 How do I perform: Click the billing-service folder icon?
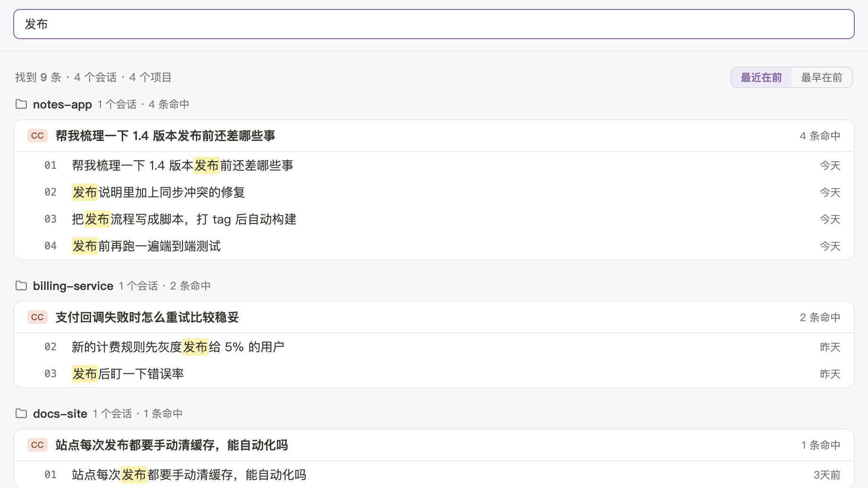coord(21,285)
